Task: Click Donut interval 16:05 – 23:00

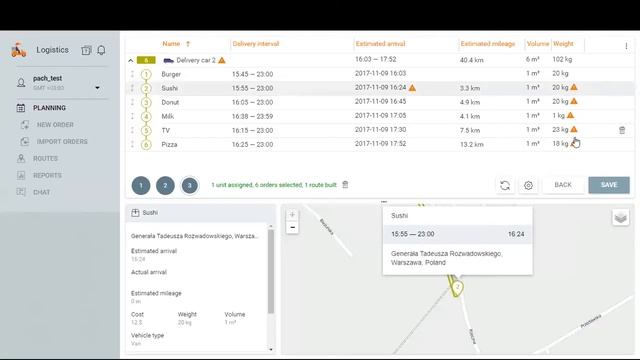Action: [x=252, y=102]
